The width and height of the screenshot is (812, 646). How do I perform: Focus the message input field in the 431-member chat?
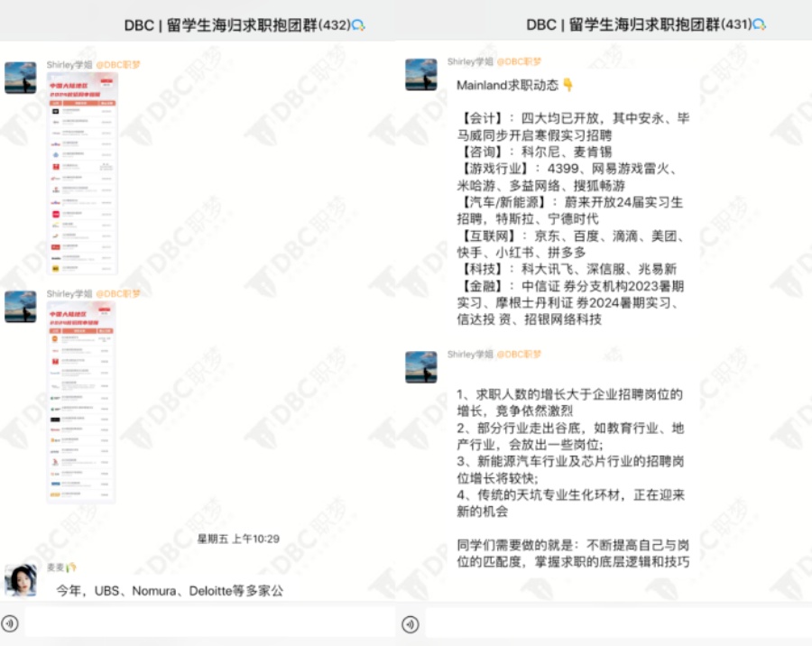(618, 623)
